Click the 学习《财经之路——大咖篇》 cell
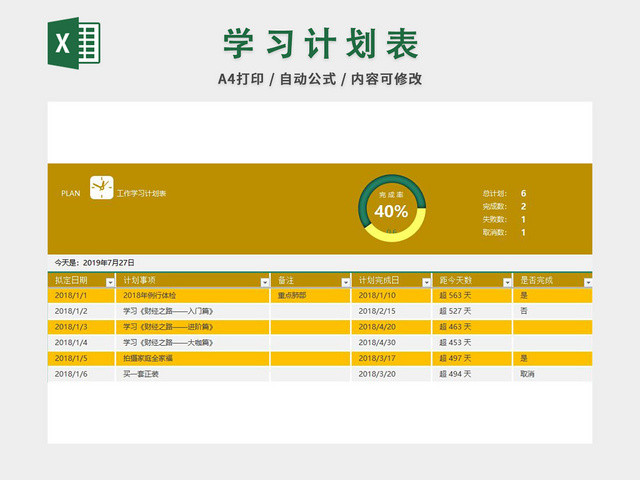 pos(193,342)
